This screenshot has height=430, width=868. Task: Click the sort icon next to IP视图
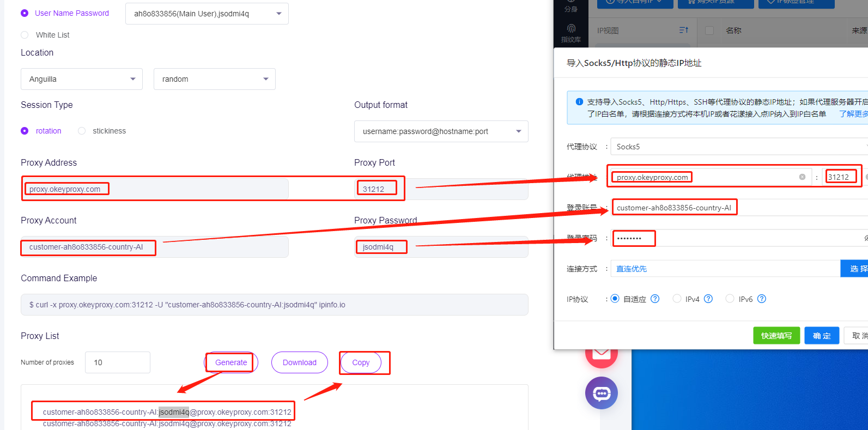(x=683, y=31)
